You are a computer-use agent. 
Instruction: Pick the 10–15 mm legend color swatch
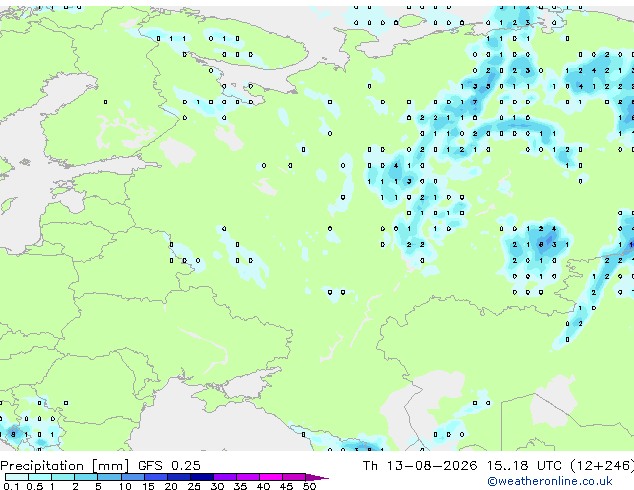[133, 477]
